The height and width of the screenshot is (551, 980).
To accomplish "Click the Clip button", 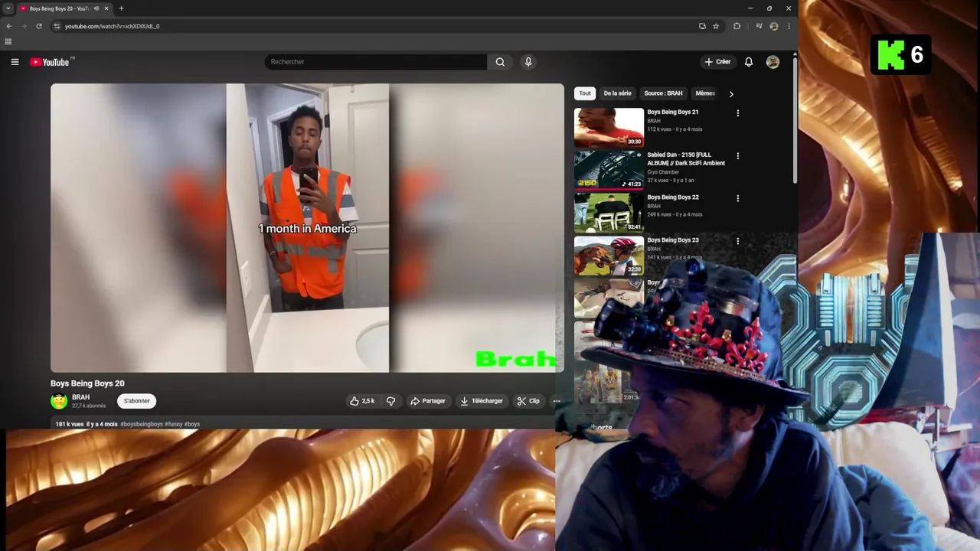I will point(528,401).
